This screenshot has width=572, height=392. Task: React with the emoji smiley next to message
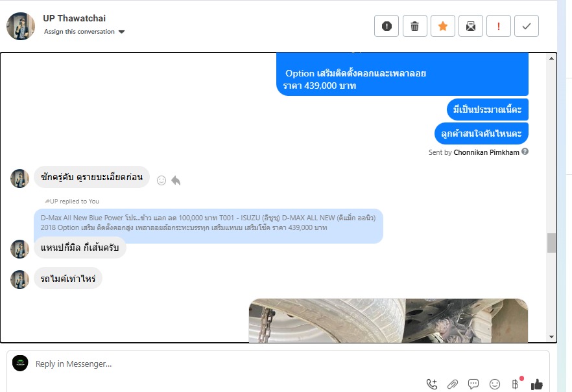pos(161,180)
